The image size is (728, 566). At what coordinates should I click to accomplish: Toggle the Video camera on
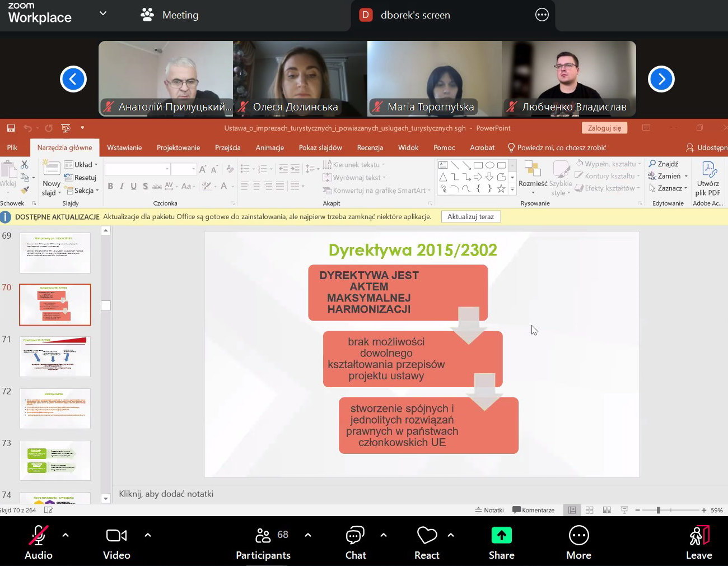click(x=116, y=536)
